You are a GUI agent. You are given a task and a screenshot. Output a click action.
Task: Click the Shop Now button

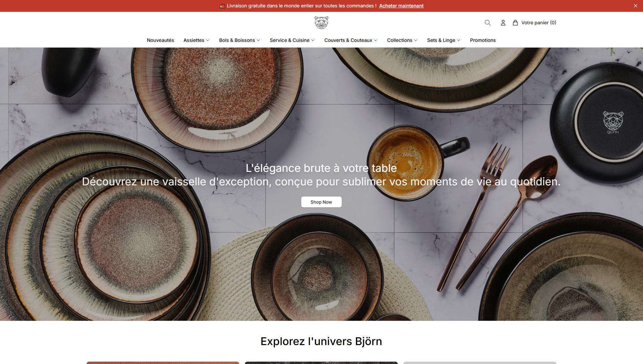(321, 202)
